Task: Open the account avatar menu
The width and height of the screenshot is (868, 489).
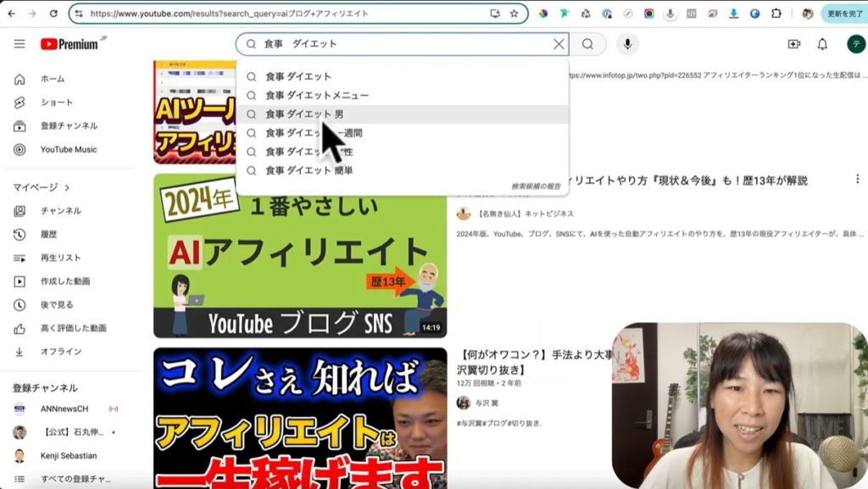Action: tap(855, 44)
